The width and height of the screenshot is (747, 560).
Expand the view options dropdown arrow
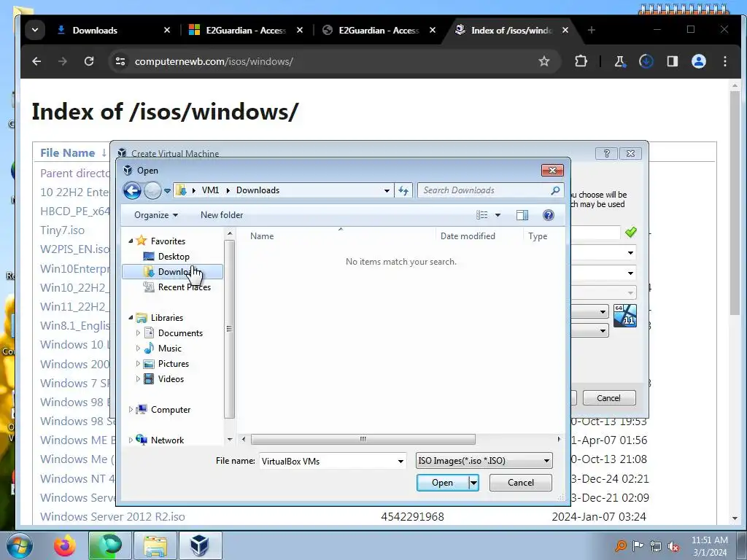[x=498, y=215]
